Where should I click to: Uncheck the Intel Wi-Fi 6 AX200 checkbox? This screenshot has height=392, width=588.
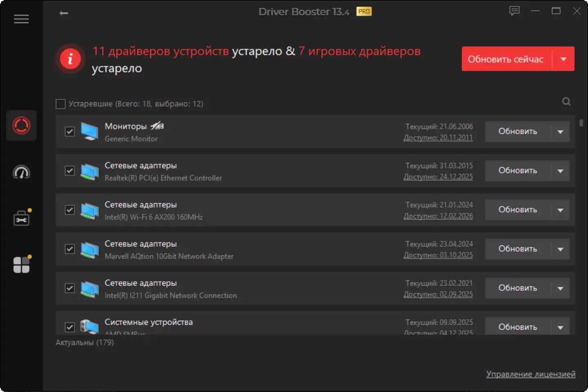tap(70, 210)
